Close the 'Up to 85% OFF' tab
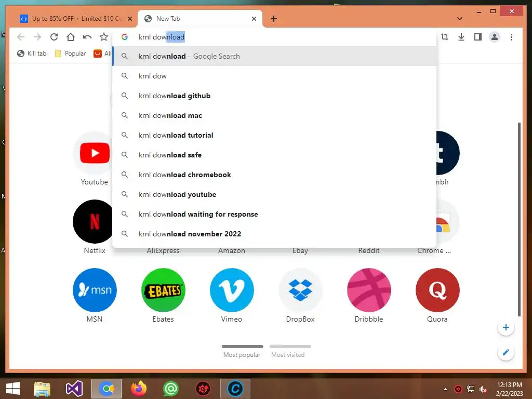Image resolution: width=532 pixels, height=399 pixels. [x=129, y=19]
